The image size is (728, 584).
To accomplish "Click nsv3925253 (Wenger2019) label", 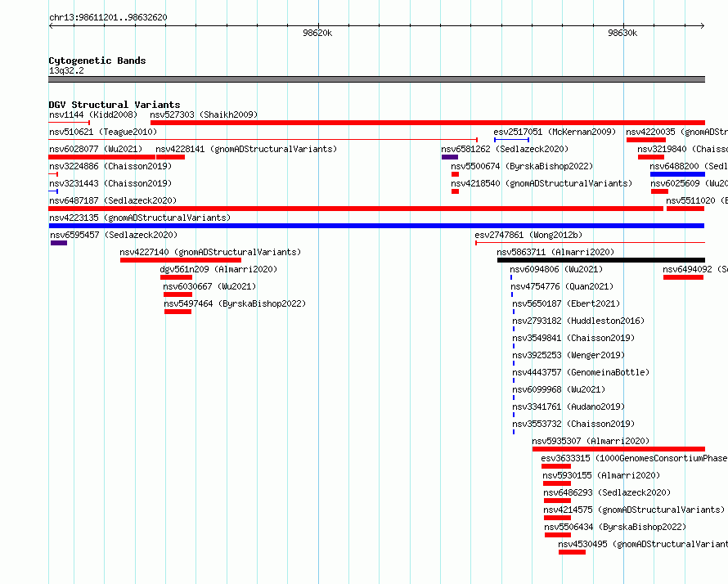I will 568,355.
